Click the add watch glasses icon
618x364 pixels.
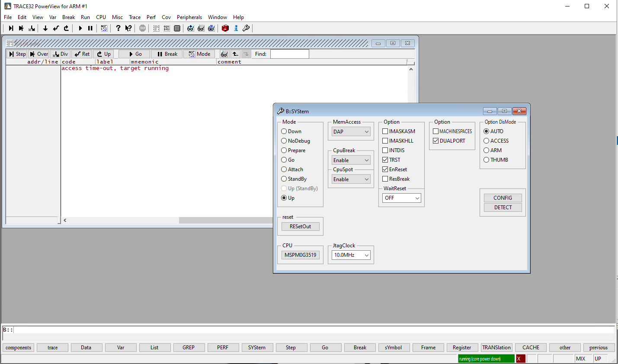[x=191, y=28]
